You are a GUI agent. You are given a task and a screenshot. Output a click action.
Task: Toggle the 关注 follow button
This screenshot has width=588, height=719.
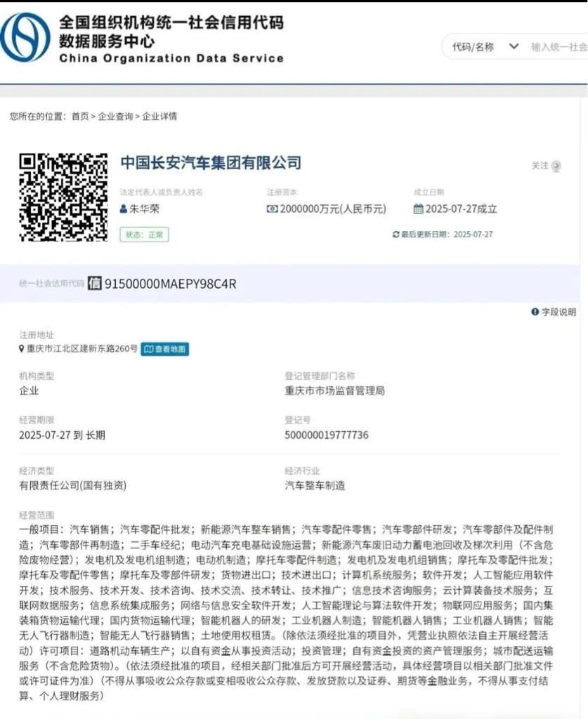click(x=546, y=166)
